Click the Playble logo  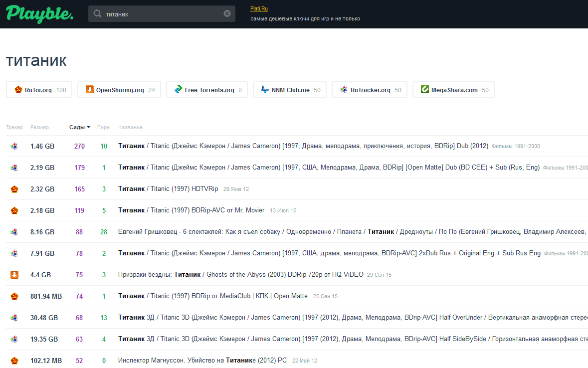tap(40, 13)
